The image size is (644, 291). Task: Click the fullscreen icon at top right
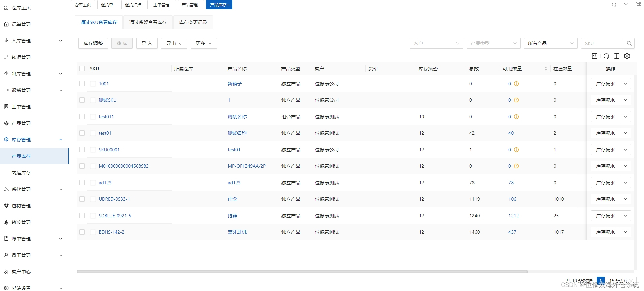(x=638, y=5)
